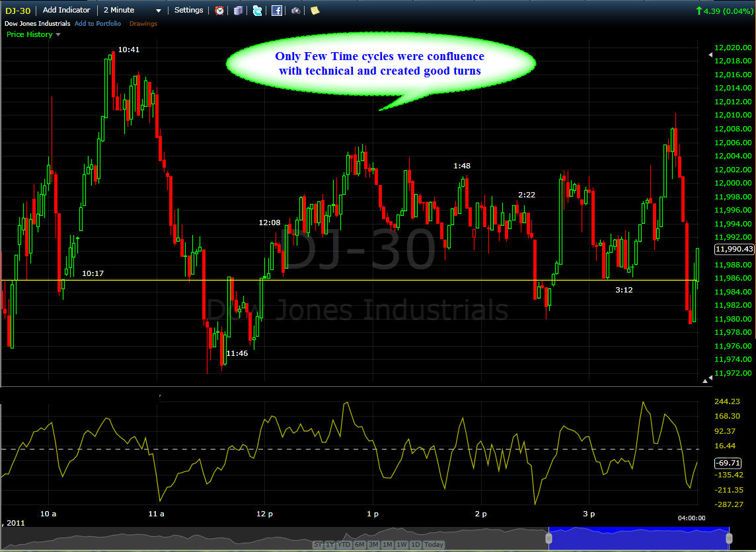756x552 pixels.
Task: Select the Today range button
Action: point(434,544)
